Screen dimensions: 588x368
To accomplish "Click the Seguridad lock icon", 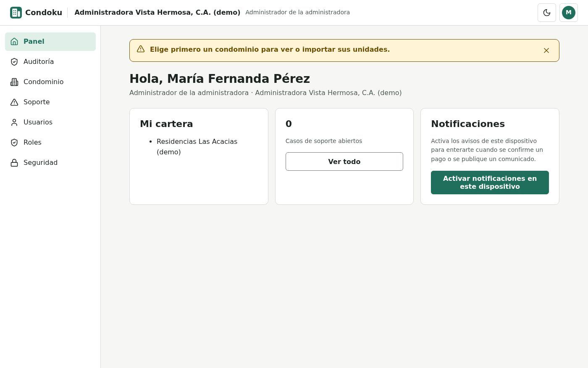I will coord(14,163).
